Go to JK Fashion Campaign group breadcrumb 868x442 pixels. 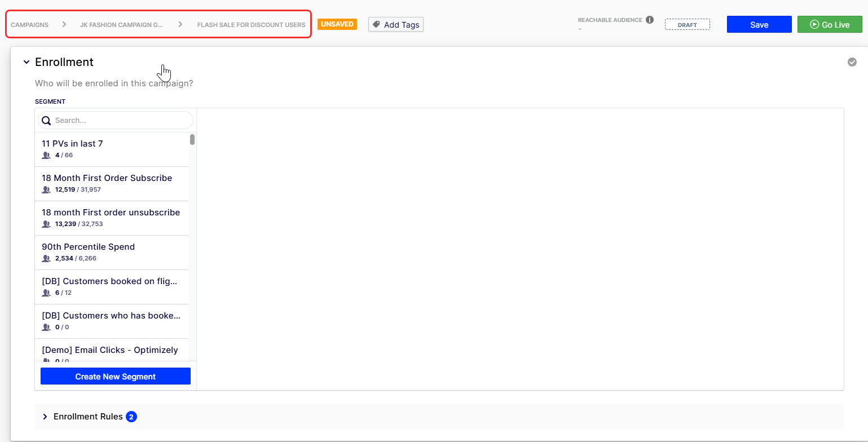[121, 25]
